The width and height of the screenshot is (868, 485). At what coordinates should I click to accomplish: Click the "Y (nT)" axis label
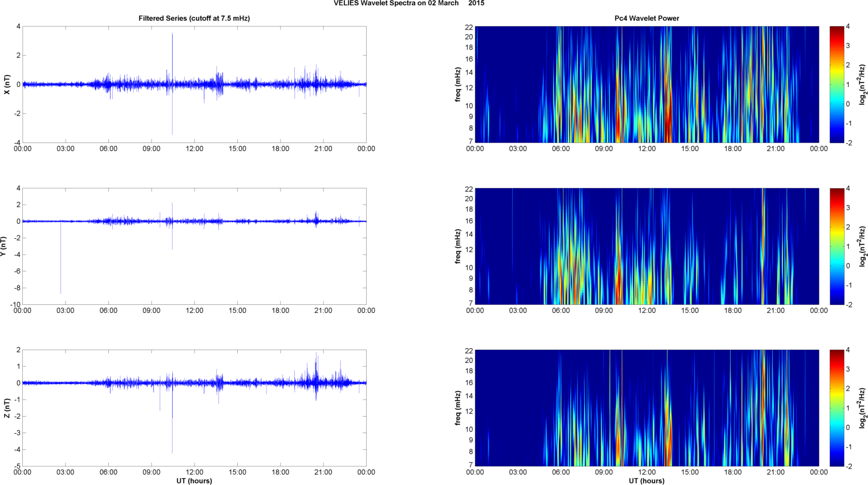(3, 246)
